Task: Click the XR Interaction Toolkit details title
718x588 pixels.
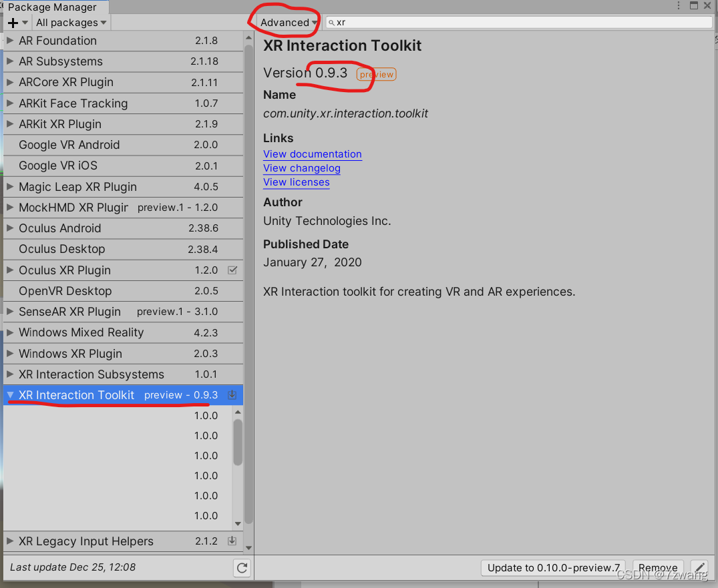Action: (x=342, y=45)
